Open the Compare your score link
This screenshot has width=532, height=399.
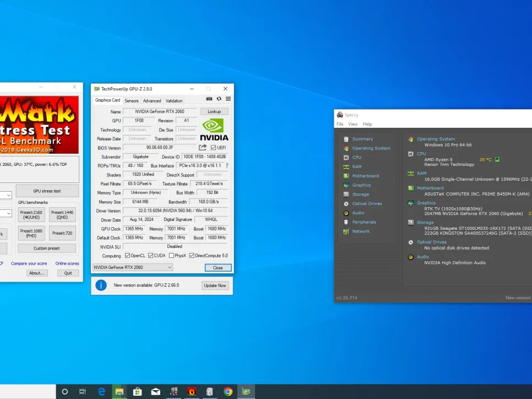pyautogui.click(x=29, y=263)
